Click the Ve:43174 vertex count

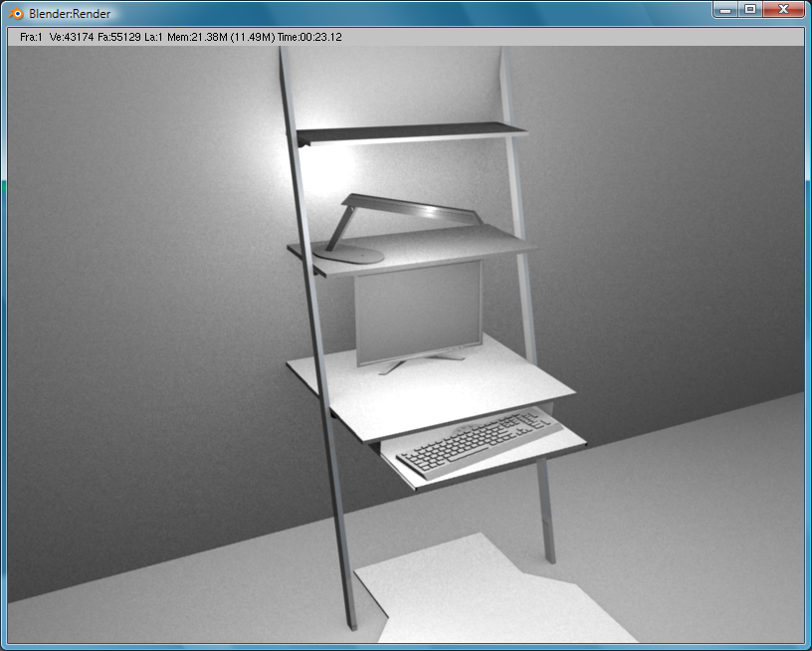[x=72, y=37]
